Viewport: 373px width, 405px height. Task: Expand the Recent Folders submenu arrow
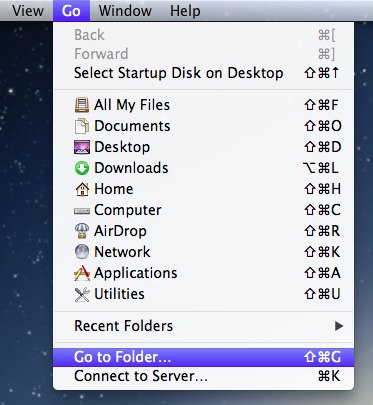[339, 326]
